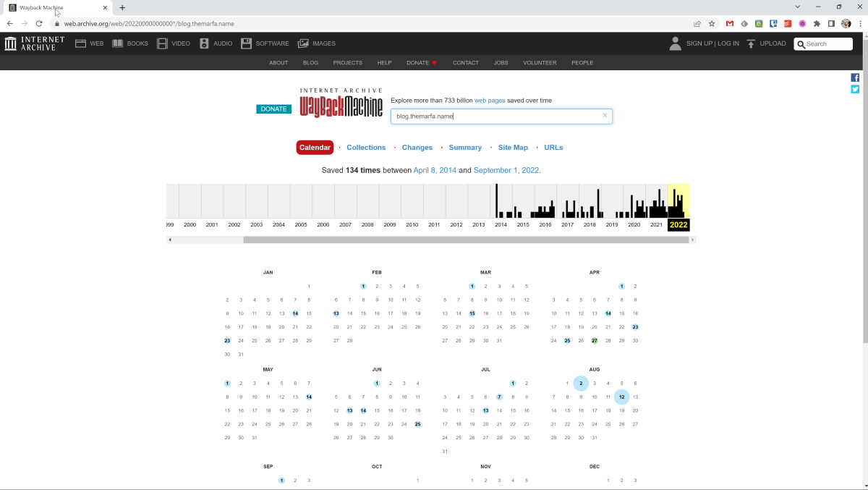Switch to the Changes tab
This screenshot has height=490, width=868.
tap(417, 148)
